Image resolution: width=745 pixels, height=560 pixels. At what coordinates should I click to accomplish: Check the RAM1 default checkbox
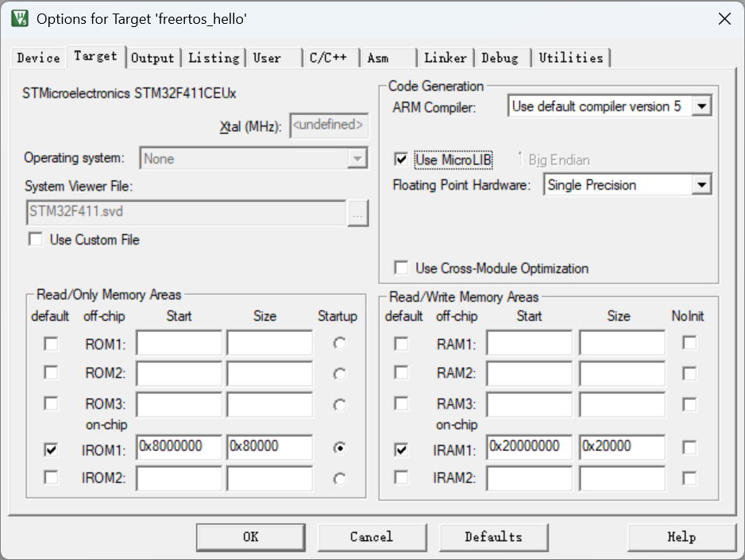click(x=401, y=343)
